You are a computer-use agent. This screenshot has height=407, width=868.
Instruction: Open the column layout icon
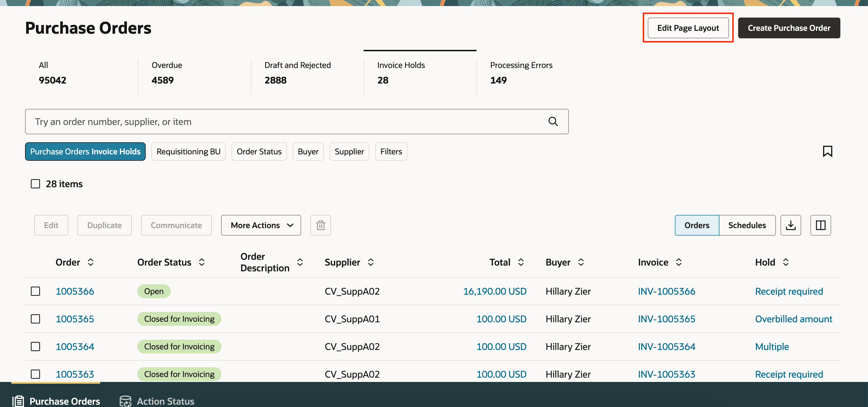pos(820,225)
